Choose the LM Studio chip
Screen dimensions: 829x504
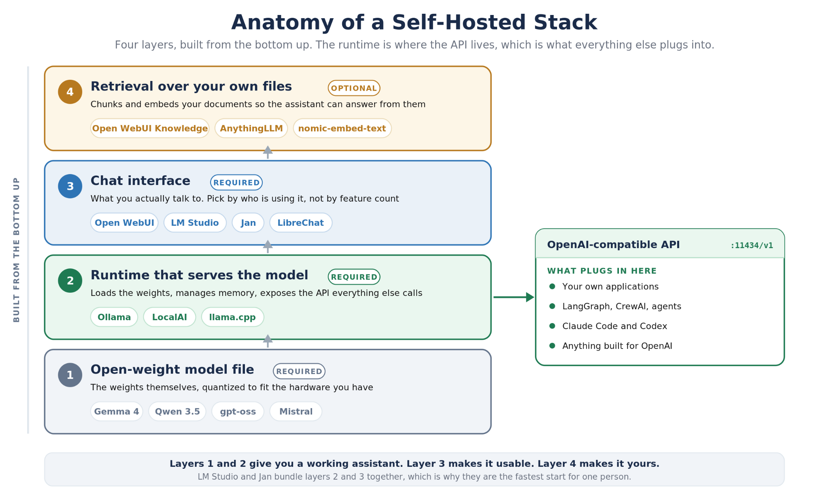click(195, 223)
